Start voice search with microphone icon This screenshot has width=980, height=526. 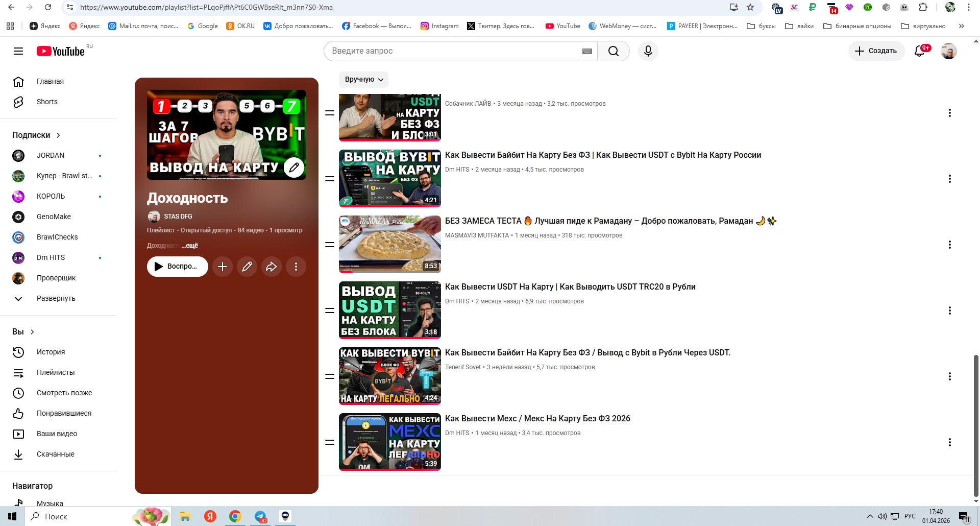[x=648, y=51]
